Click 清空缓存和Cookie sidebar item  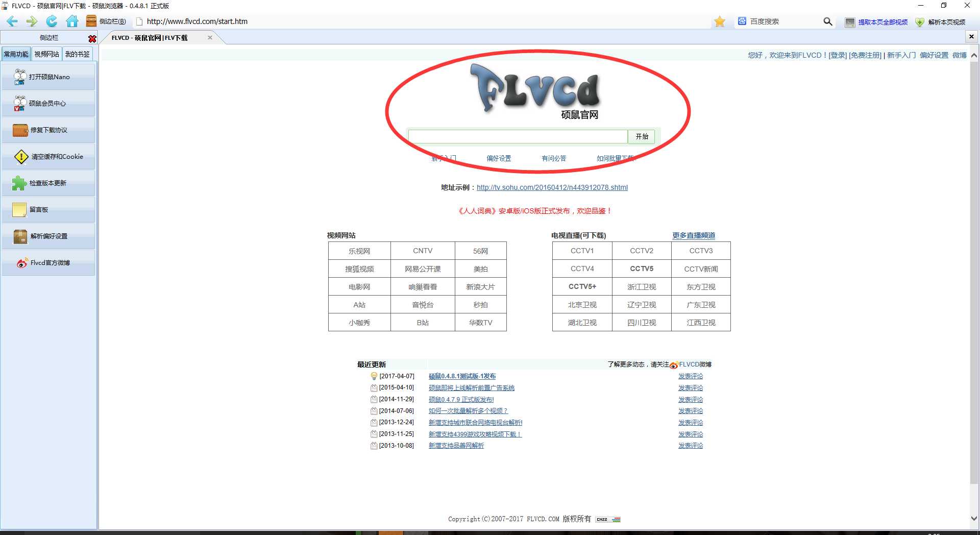(48, 156)
